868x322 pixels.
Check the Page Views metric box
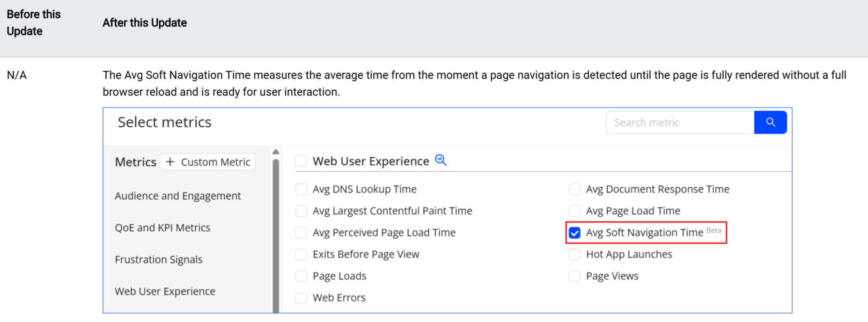pos(574,276)
